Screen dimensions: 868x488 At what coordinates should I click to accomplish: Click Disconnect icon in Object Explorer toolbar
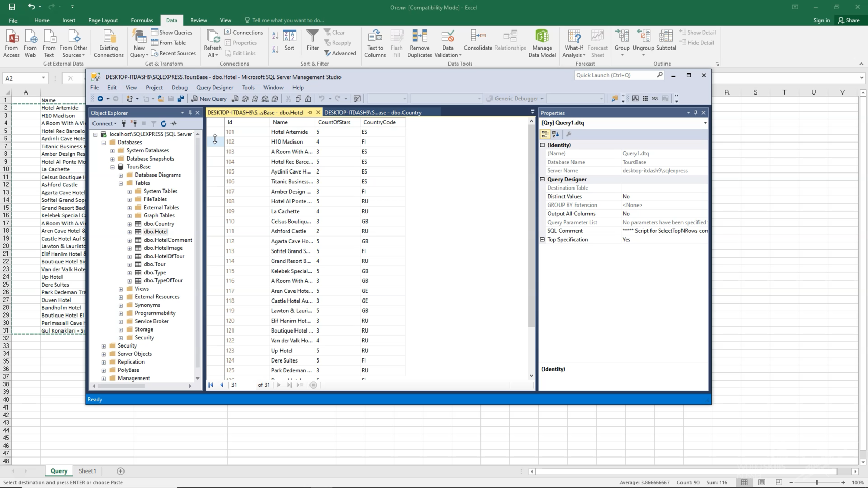134,123
